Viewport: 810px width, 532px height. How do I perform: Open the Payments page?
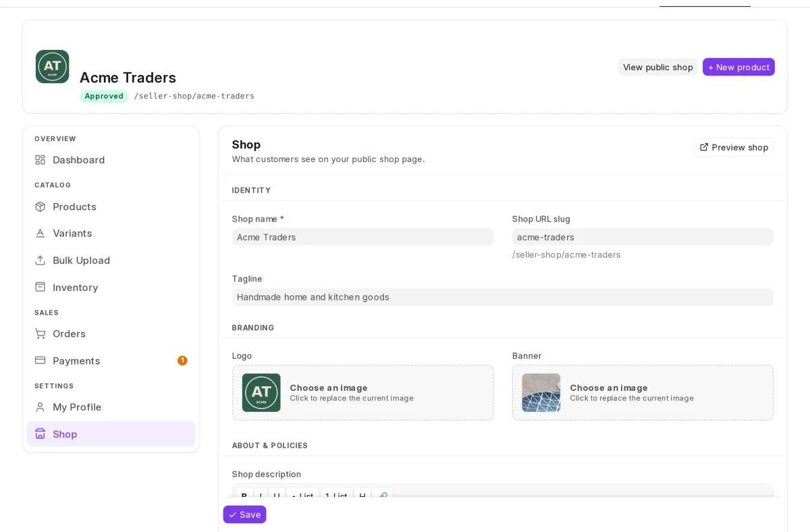tap(111, 361)
